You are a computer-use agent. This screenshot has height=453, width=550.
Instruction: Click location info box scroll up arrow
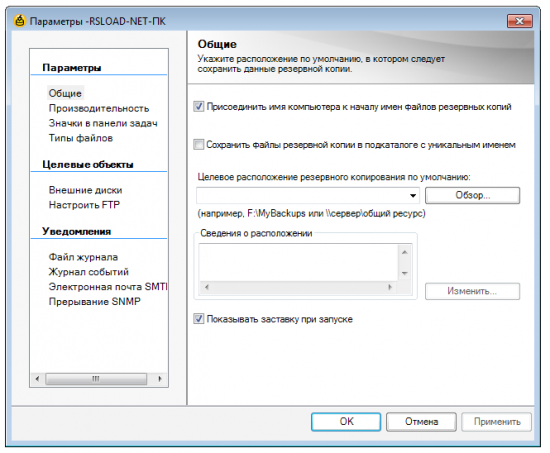pos(404,252)
